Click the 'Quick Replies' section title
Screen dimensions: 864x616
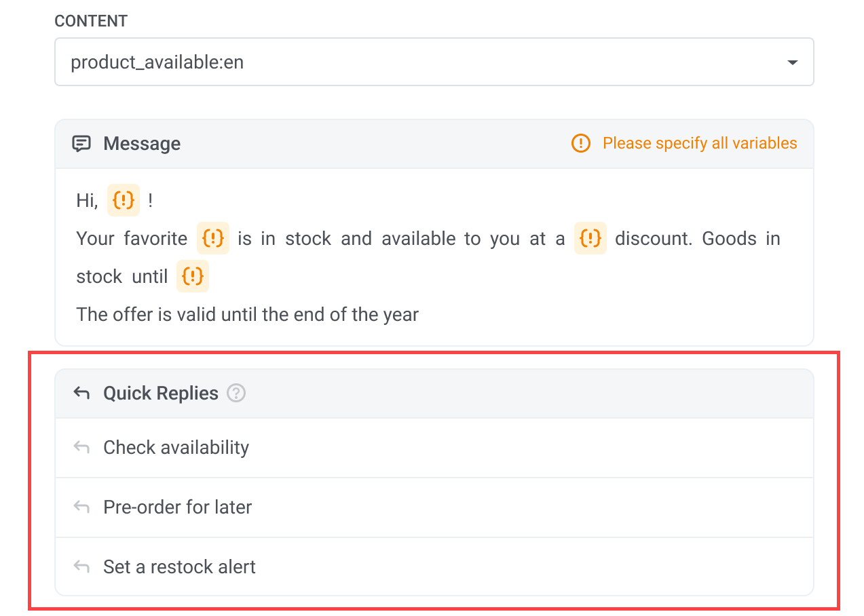click(x=161, y=393)
